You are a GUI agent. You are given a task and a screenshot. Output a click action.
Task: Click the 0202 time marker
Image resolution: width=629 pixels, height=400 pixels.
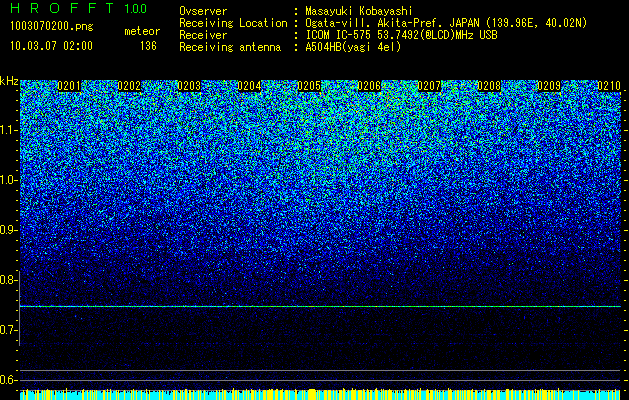point(129,86)
